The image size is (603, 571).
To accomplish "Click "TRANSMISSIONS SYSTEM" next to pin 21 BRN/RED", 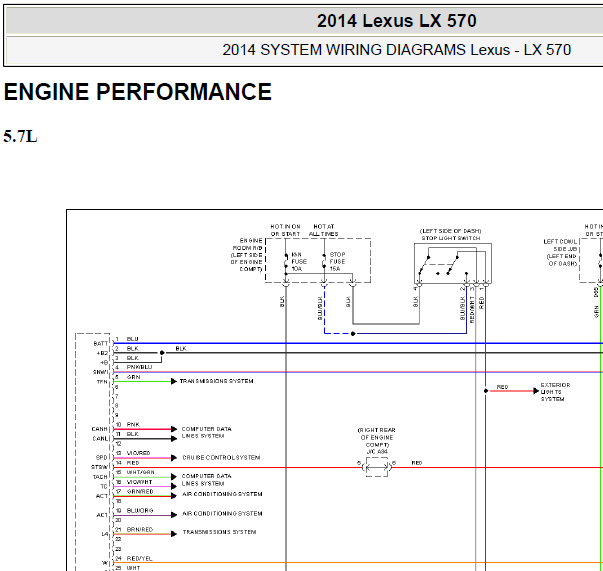I will coord(219,532).
